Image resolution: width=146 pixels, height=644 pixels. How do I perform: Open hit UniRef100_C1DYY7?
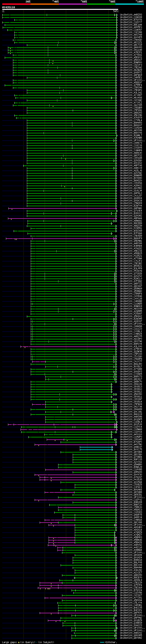131,22
